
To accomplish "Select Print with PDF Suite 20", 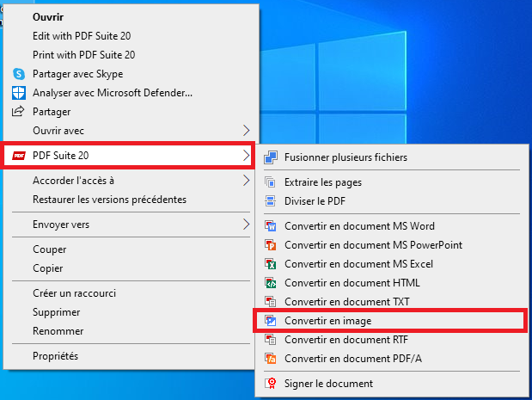I will coord(83,55).
